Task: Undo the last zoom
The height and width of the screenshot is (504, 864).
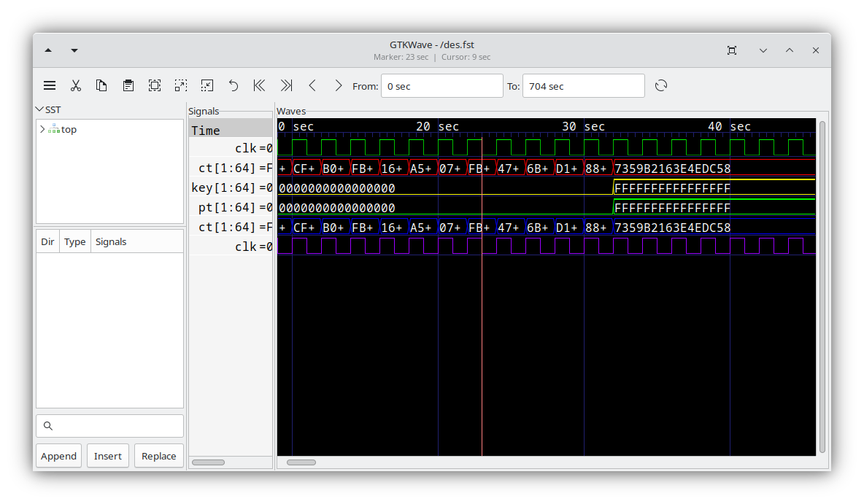Action: 233,85
